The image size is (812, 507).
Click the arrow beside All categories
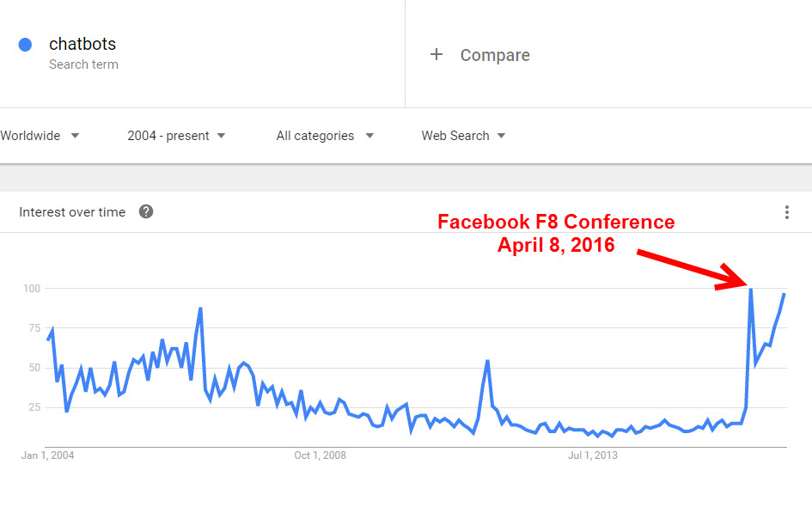point(369,136)
